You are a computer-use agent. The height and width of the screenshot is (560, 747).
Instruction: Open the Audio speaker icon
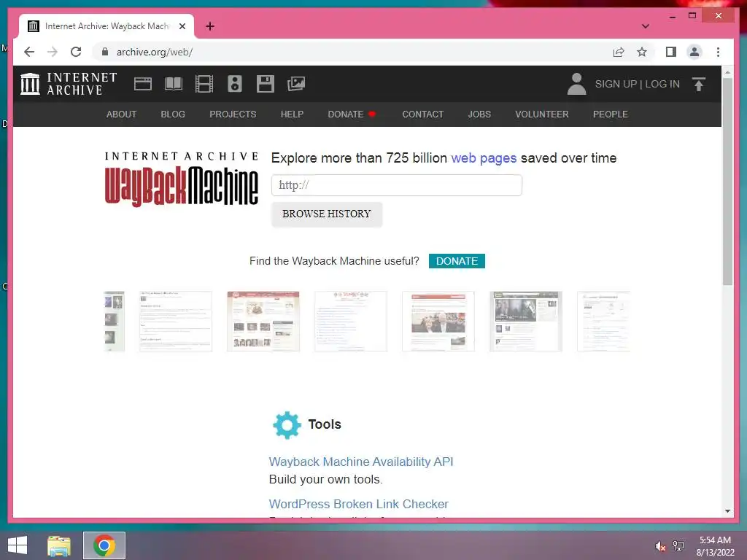[235, 84]
